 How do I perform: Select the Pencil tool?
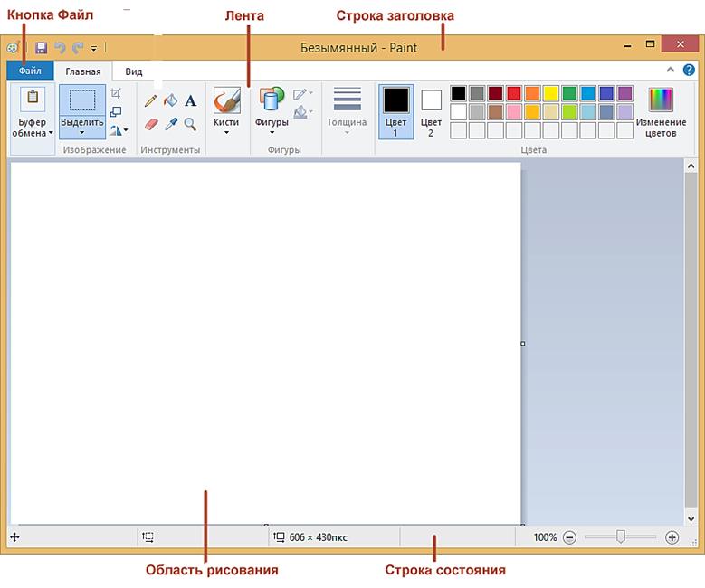pos(150,100)
